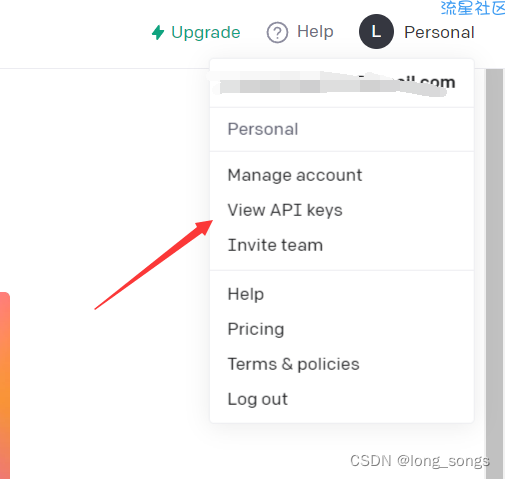Click the green Upgrade lightning bolt icon
Screen dimensions: 505x479
pyautogui.click(x=158, y=32)
